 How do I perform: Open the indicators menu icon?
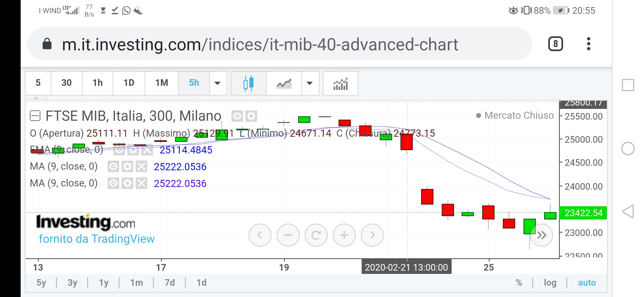pos(341,83)
